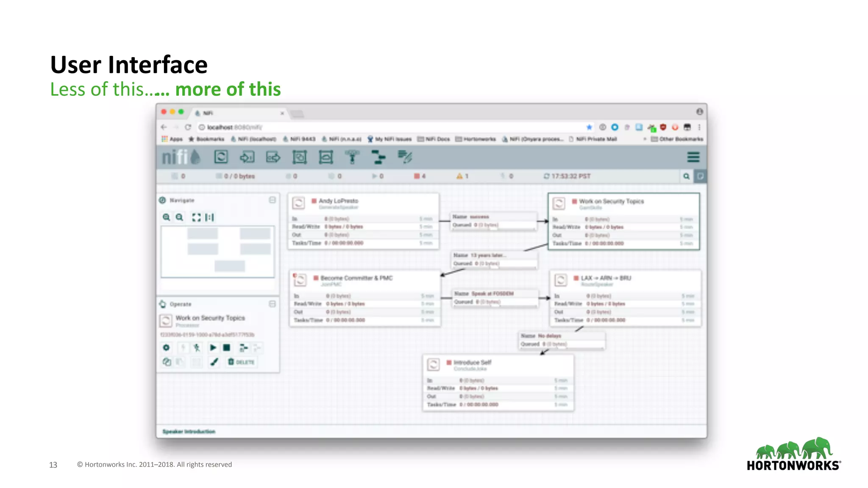
Task: Go back in the browser
Action: coord(164,127)
